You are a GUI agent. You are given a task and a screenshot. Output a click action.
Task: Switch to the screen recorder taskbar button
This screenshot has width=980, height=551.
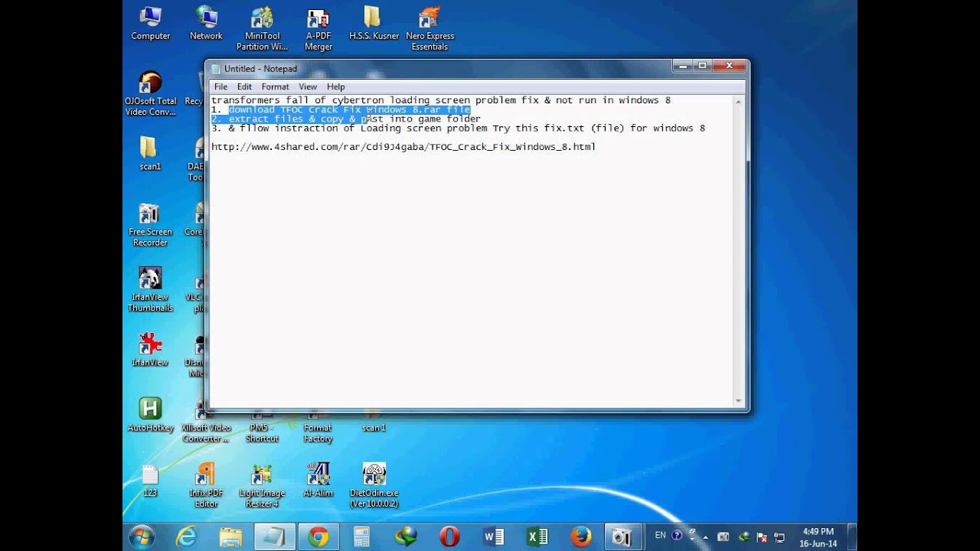click(x=622, y=537)
